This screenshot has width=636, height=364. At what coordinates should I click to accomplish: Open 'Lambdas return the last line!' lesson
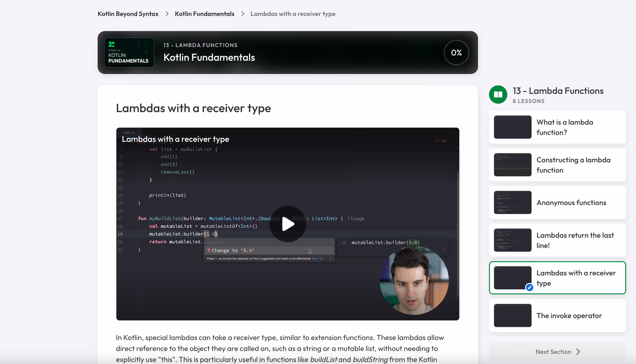tap(575, 240)
